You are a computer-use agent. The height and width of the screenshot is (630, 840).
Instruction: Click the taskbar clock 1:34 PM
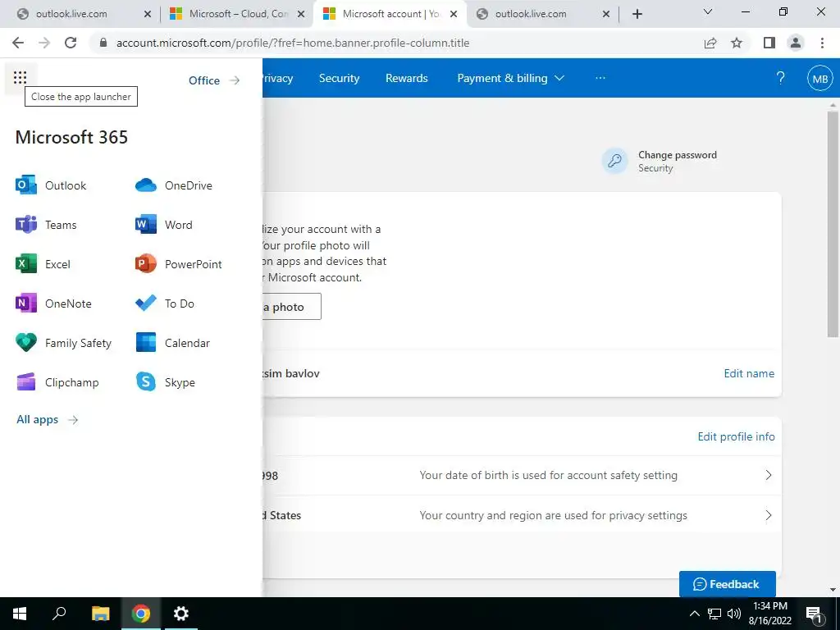coord(769,606)
